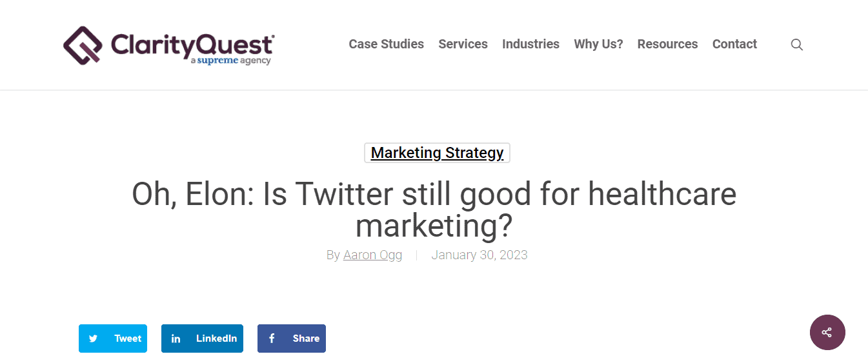Click the Twitter bird icon
The width and height of the screenshot is (868, 363).
94,338
